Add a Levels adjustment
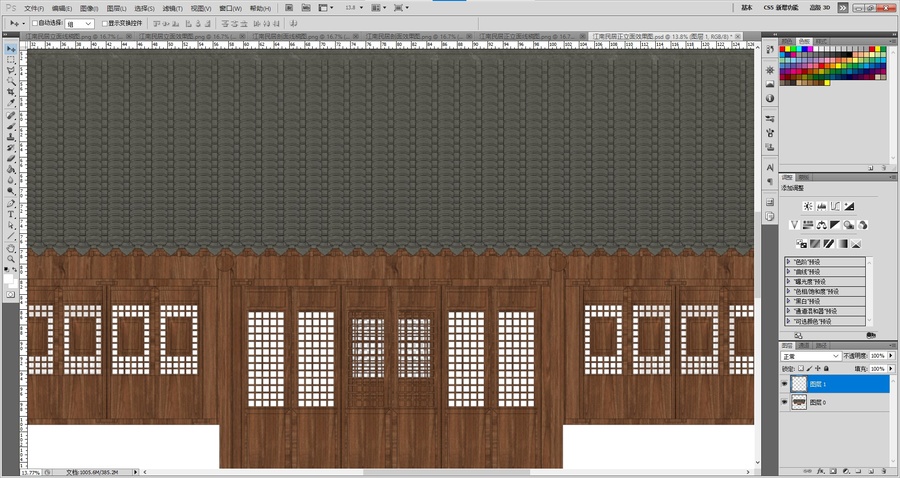The height and width of the screenshot is (478, 900). [x=821, y=207]
